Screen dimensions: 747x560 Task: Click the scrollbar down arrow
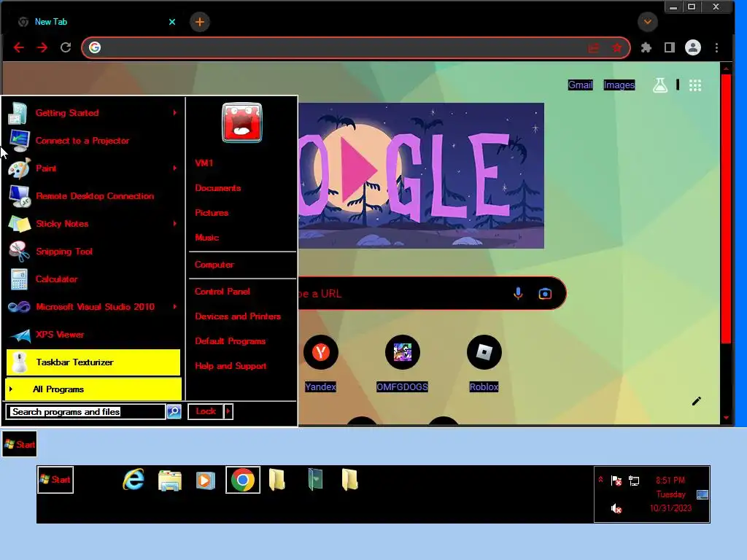(x=726, y=418)
